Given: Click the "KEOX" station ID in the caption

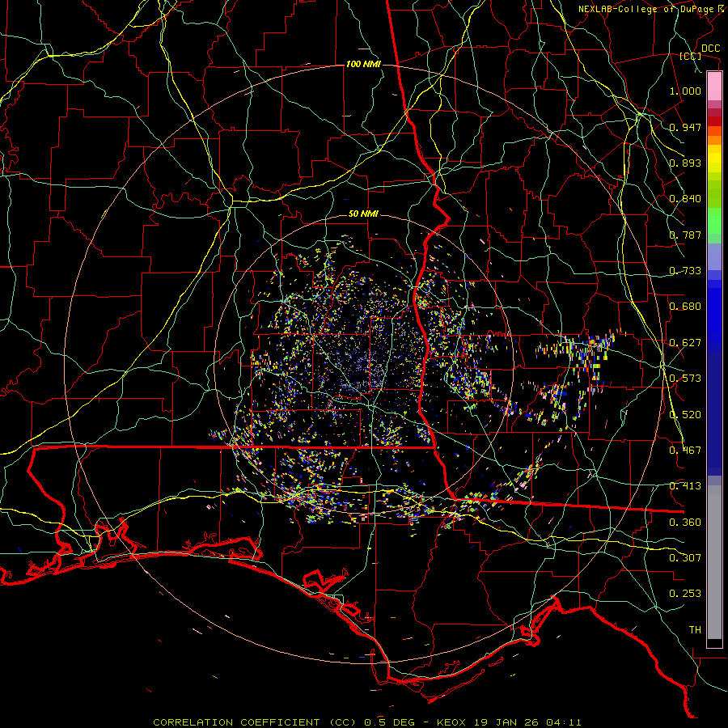Looking at the screenshot, I should pyautogui.click(x=451, y=722).
